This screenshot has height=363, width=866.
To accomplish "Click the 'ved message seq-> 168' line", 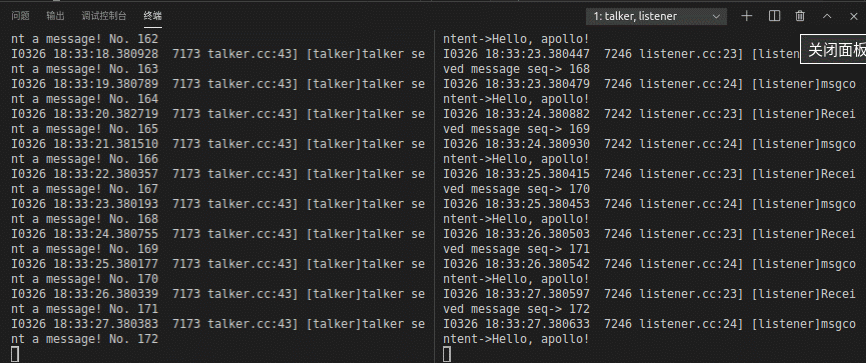I will [516, 69].
